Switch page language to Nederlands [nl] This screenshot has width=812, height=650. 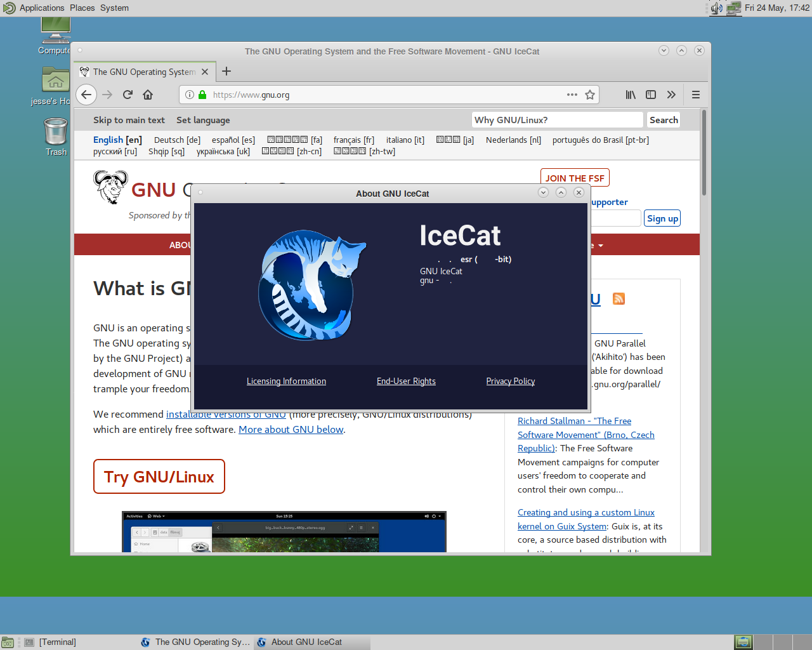click(x=513, y=140)
